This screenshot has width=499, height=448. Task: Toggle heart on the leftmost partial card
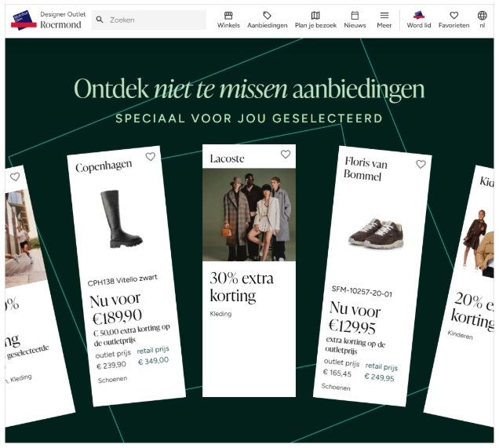pyautogui.click(x=15, y=177)
